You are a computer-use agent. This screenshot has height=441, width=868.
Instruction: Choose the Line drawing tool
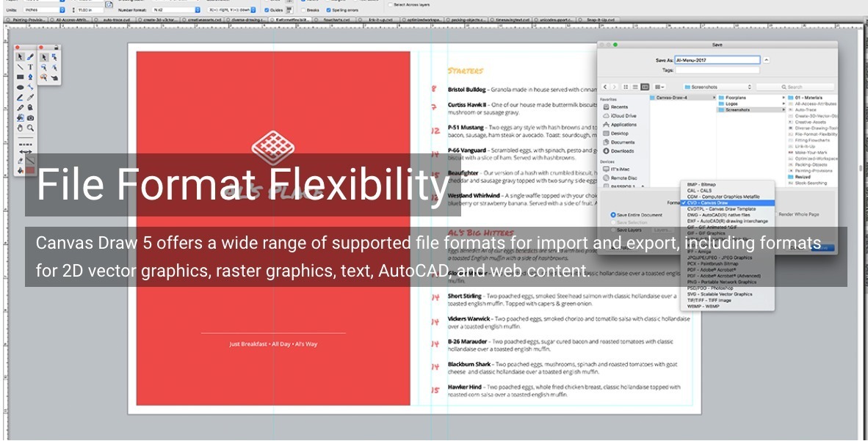tap(20, 67)
